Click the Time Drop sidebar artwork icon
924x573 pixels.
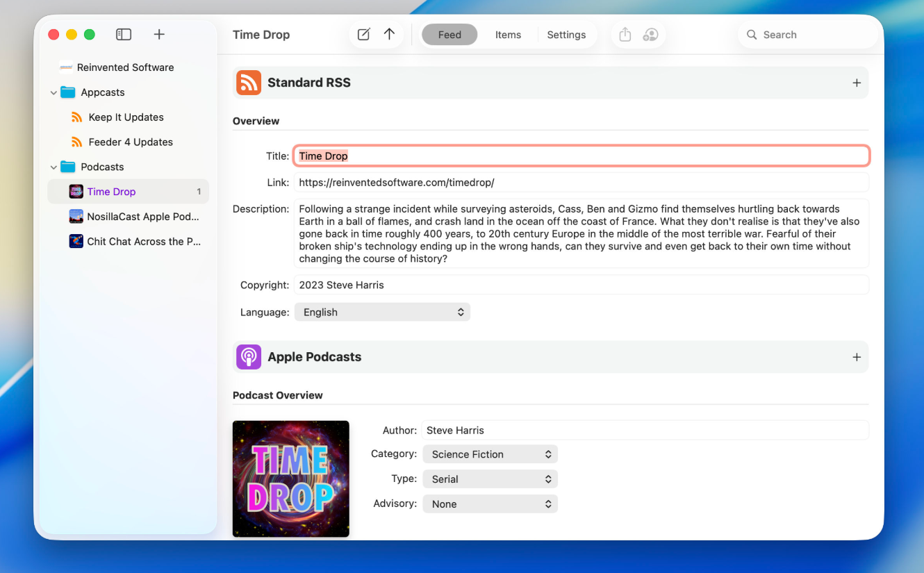pyautogui.click(x=76, y=192)
